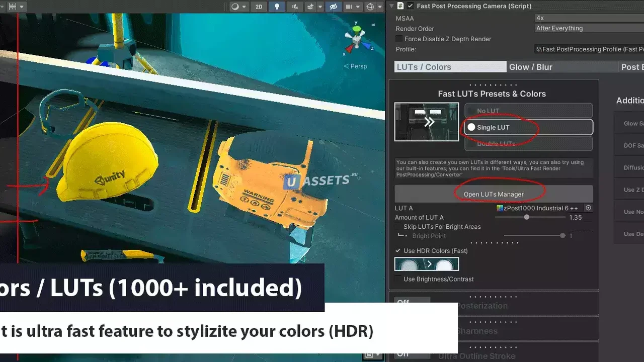Open the Render Order dropdown
Screen dimensions: 644x362
pos(590,28)
